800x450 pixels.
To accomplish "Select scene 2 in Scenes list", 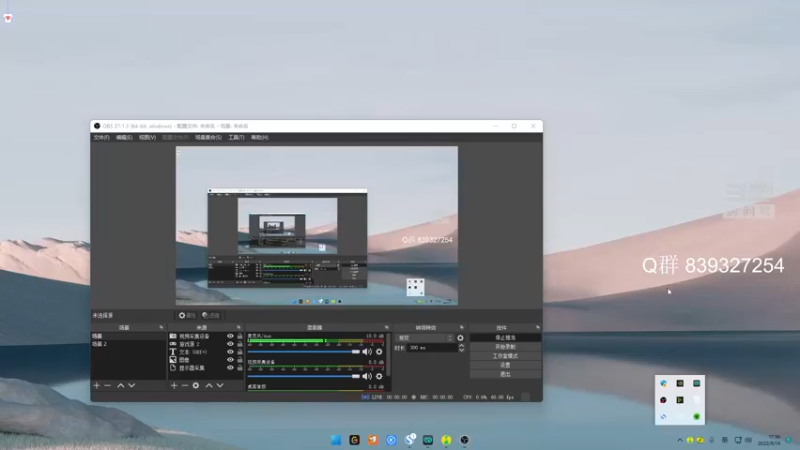I will click(x=129, y=344).
